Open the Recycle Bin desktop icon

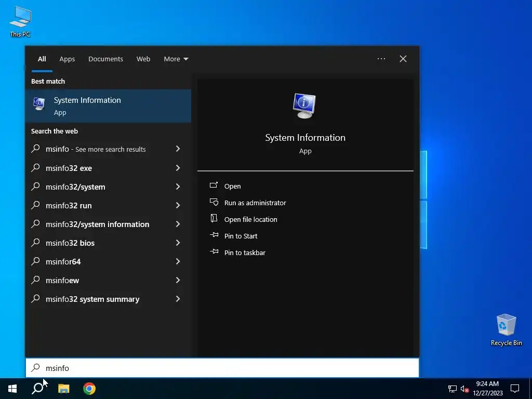(x=506, y=329)
